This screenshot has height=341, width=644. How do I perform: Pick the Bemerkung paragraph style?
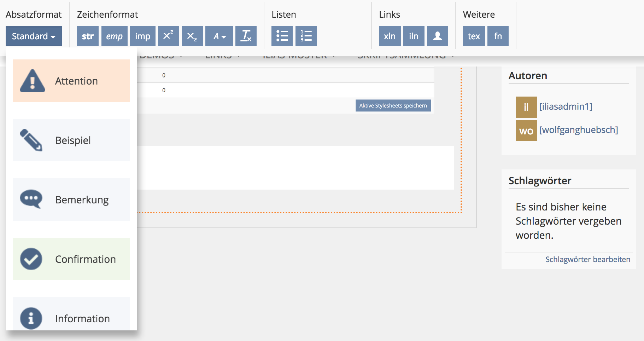click(71, 200)
